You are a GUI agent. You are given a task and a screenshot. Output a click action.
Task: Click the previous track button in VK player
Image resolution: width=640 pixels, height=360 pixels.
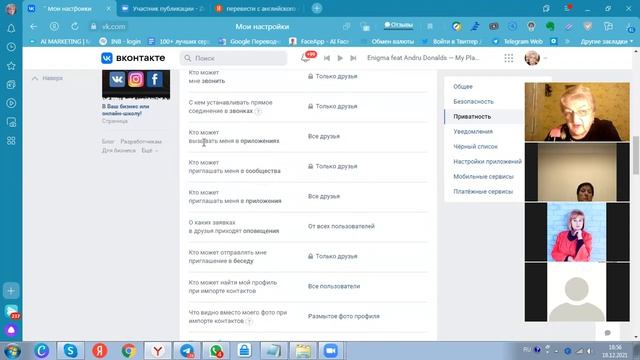point(327,58)
